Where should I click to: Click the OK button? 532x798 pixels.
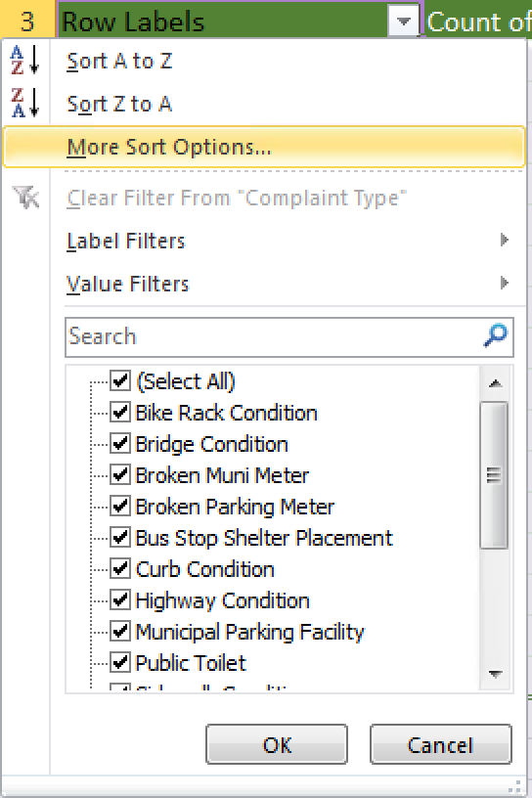pyautogui.click(x=277, y=744)
